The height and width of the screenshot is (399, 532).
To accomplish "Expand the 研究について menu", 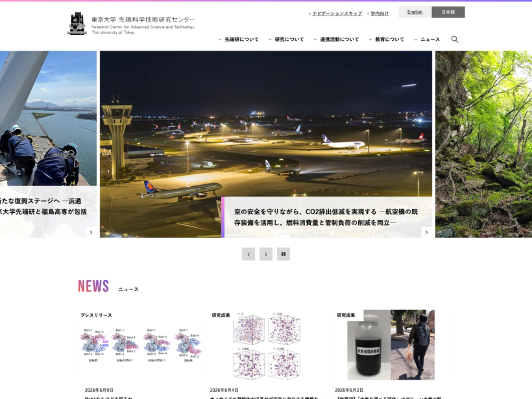I will click(286, 40).
